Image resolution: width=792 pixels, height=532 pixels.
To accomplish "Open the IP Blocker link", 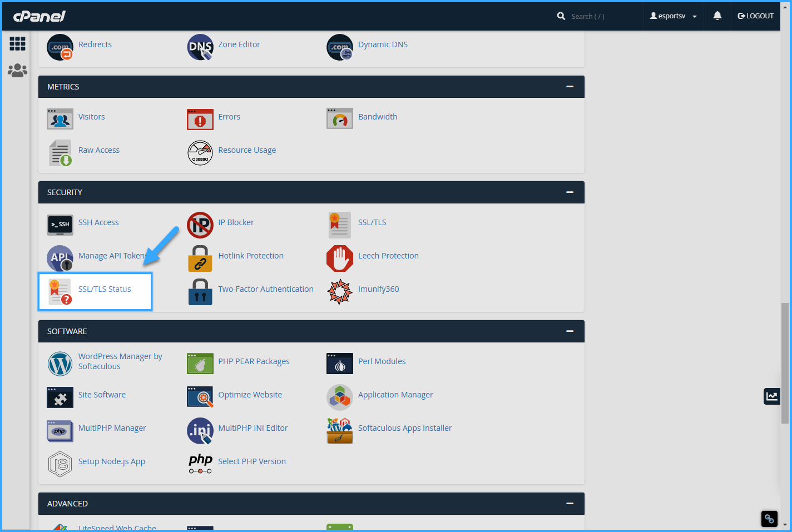I will (x=236, y=222).
